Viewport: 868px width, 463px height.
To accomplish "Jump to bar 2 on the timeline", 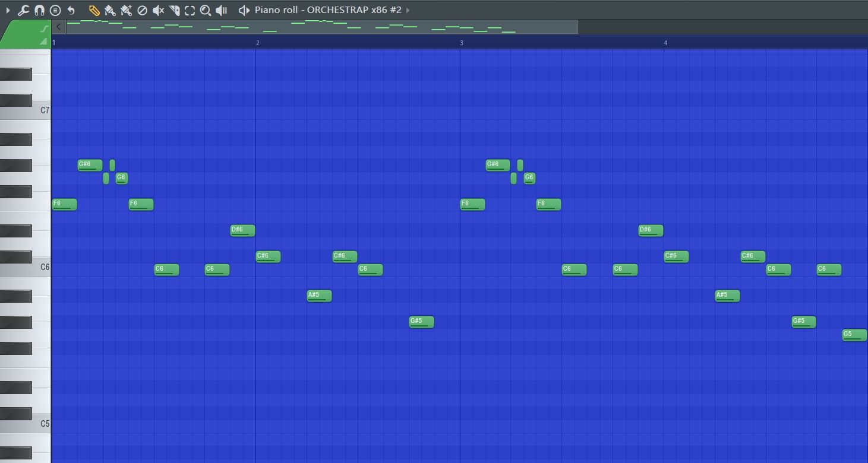I will click(x=258, y=43).
